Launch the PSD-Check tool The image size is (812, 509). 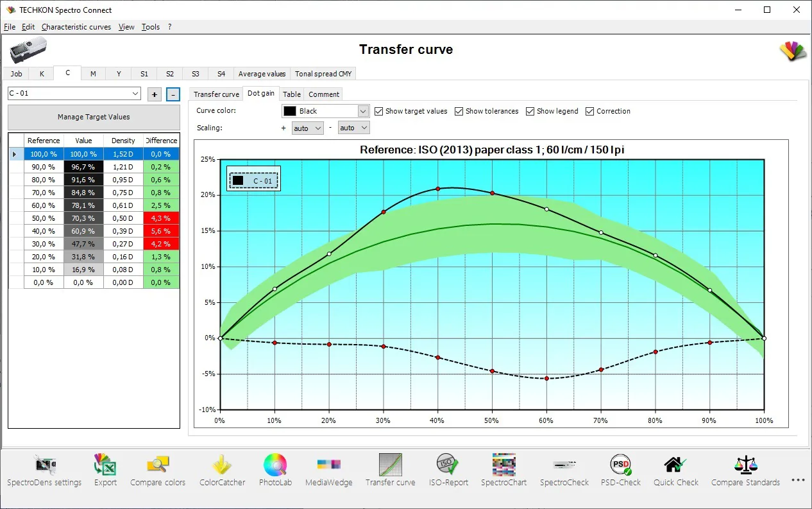pos(620,465)
